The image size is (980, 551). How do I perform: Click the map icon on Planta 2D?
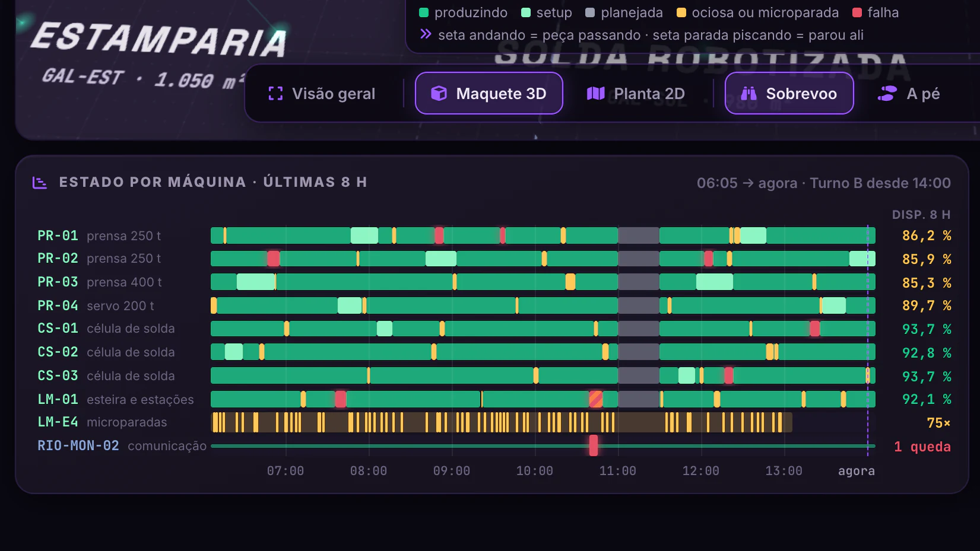click(x=595, y=94)
